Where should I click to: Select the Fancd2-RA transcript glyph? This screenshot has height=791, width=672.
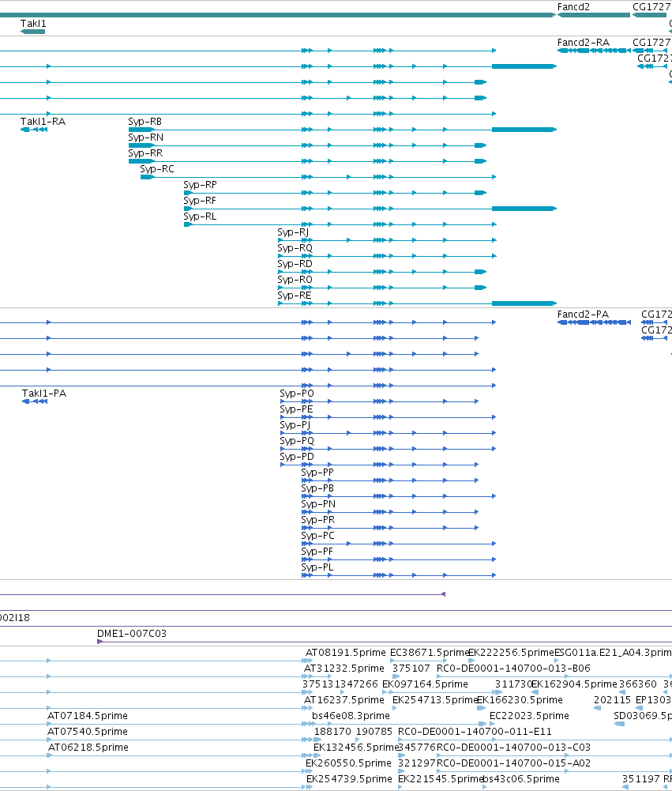click(x=594, y=51)
